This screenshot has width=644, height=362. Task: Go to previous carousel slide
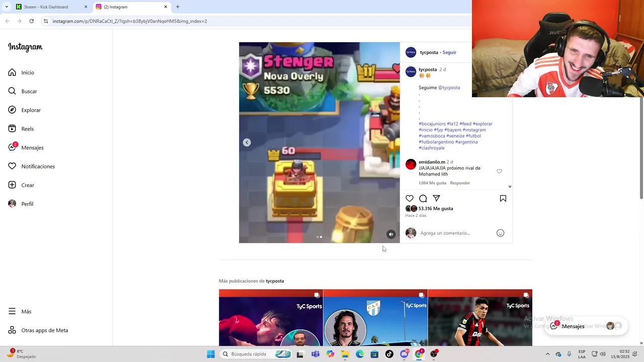click(247, 142)
